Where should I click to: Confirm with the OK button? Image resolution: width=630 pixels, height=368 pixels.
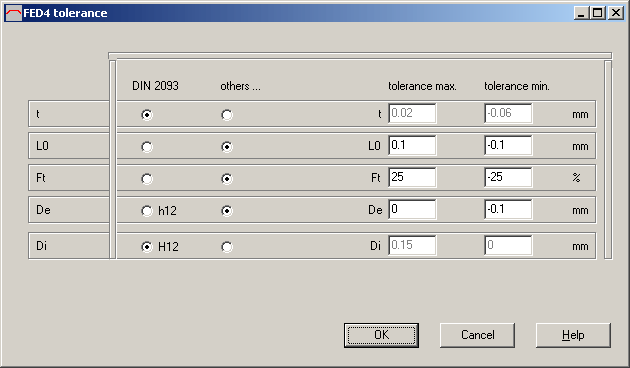point(381,335)
